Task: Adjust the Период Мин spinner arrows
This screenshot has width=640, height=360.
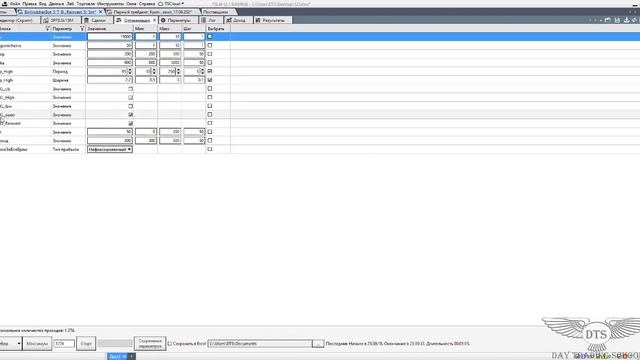Action: click(154, 71)
